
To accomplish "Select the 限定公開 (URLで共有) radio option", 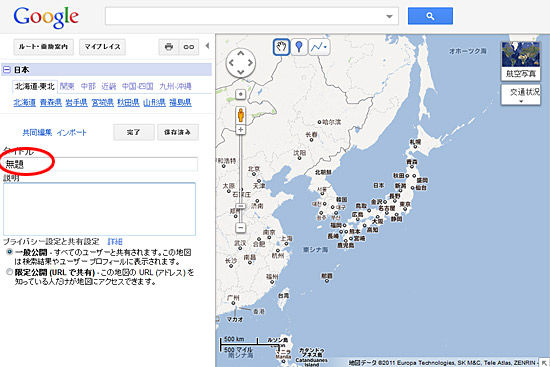I will (9, 272).
